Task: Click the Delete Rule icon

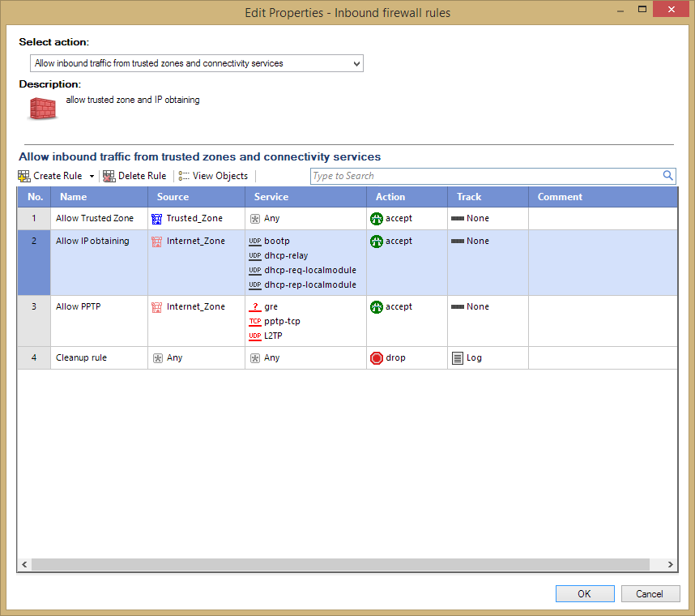Action: click(109, 176)
